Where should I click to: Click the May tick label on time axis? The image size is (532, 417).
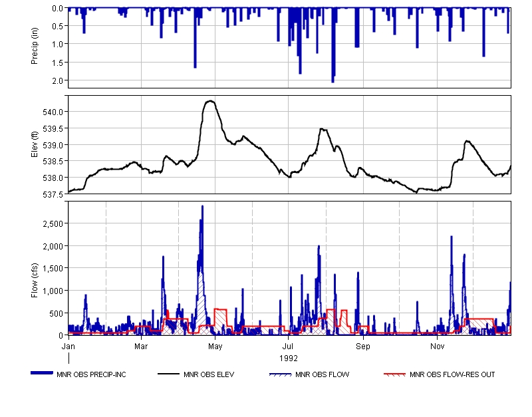click(215, 347)
